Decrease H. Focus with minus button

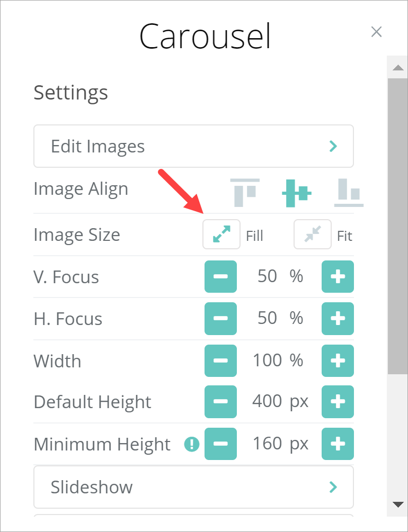click(220, 319)
